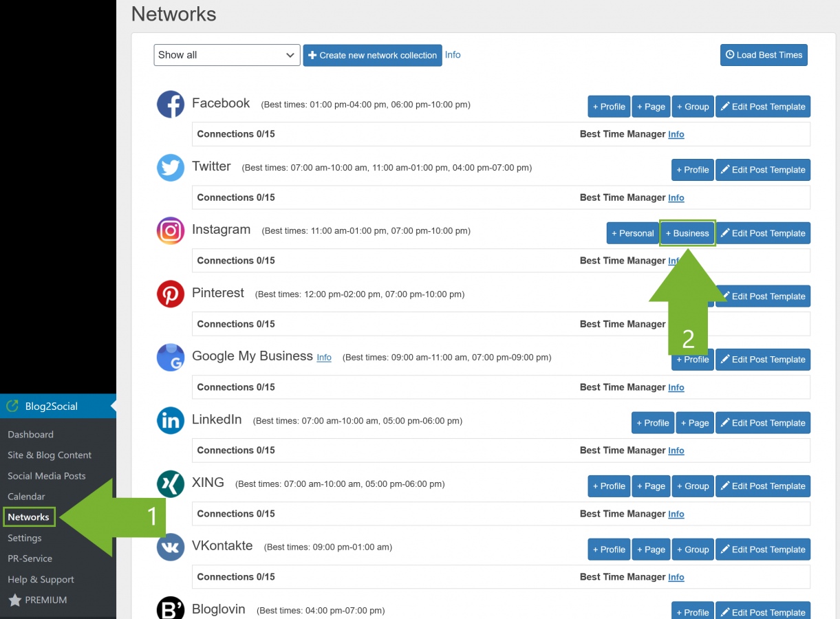Add an Instagram Business connection
This screenshot has width=840, height=619.
click(x=687, y=233)
